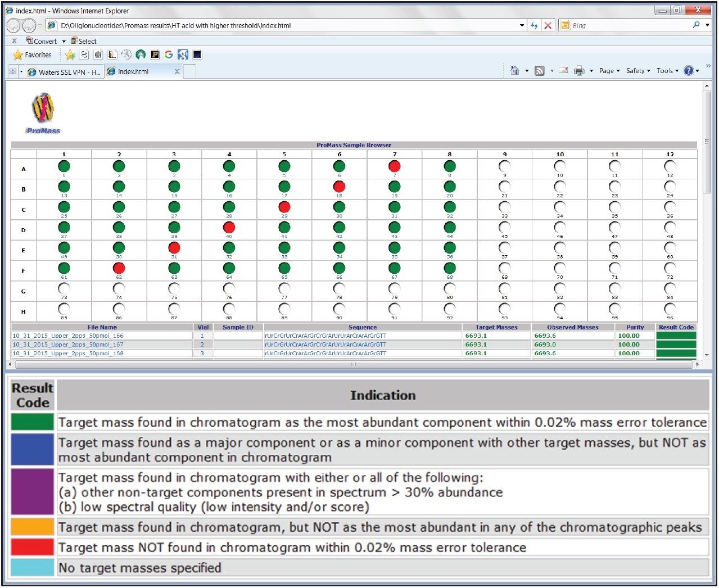Select red well 18 in row B
Screen dimensions: 719x588
[340, 187]
